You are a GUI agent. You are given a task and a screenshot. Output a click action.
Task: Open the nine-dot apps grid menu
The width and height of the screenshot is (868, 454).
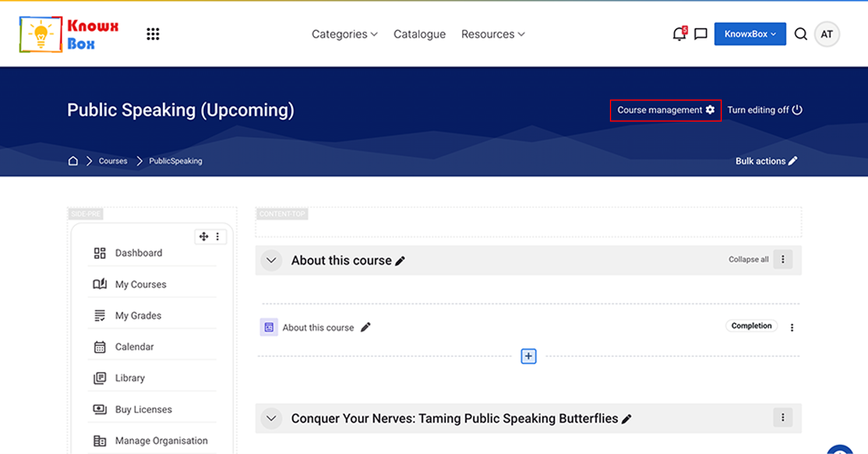153,34
